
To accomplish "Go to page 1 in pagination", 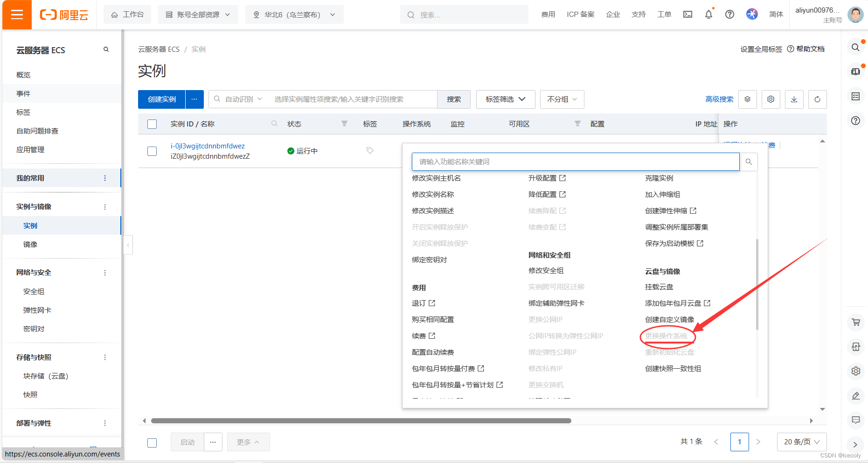I will tap(739, 442).
